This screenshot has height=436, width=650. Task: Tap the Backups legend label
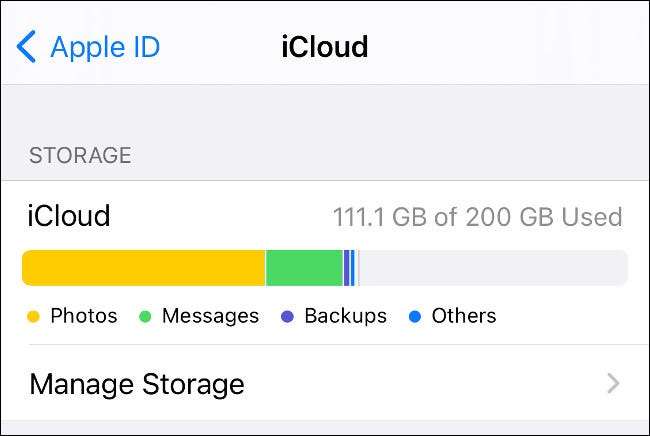tap(345, 316)
